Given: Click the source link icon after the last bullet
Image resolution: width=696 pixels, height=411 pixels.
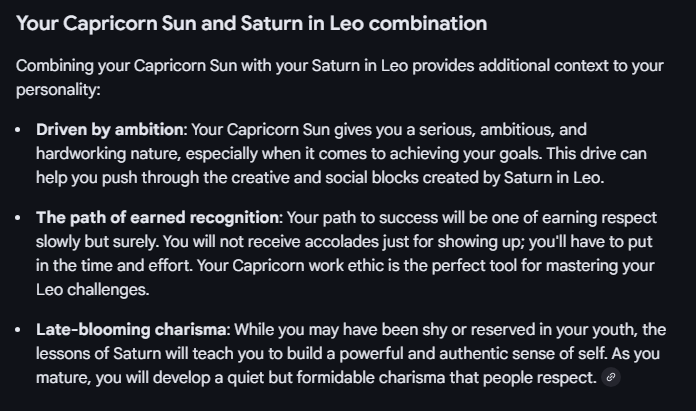Looking at the screenshot, I should click(611, 377).
